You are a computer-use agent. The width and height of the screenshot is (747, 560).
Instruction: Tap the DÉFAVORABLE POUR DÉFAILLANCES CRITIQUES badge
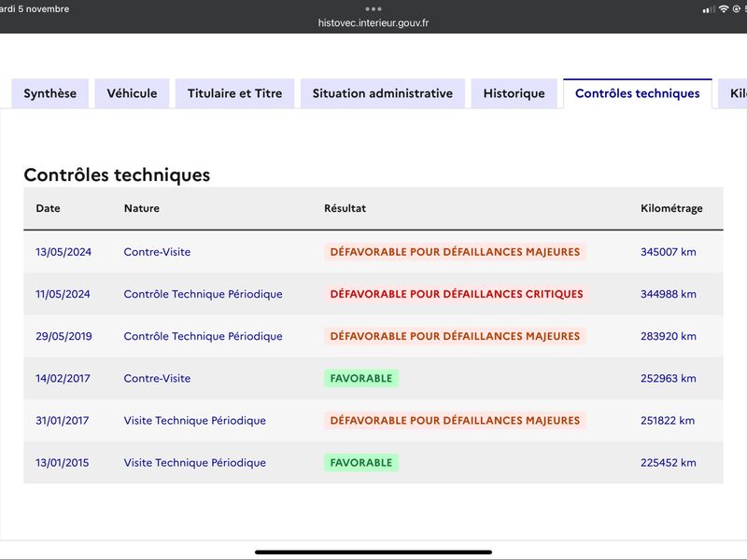[457, 294]
